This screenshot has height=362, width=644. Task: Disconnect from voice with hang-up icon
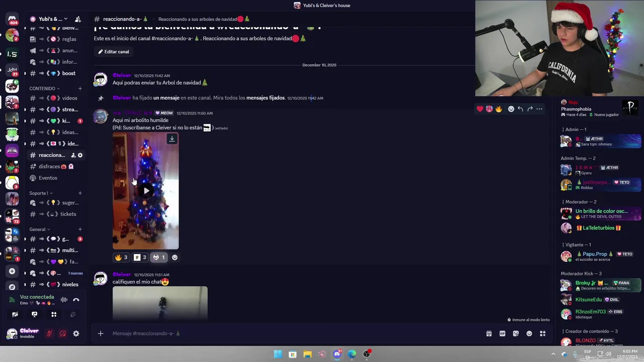pos(76,300)
